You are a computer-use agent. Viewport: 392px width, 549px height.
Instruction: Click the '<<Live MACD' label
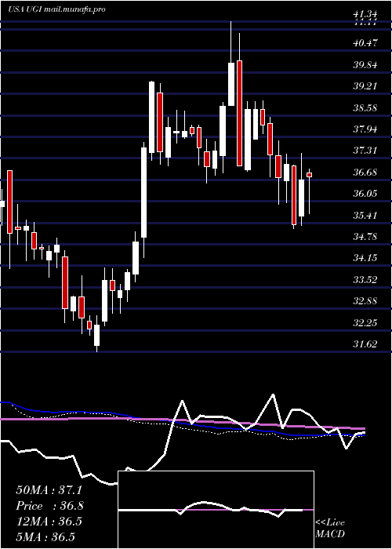click(330, 529)
